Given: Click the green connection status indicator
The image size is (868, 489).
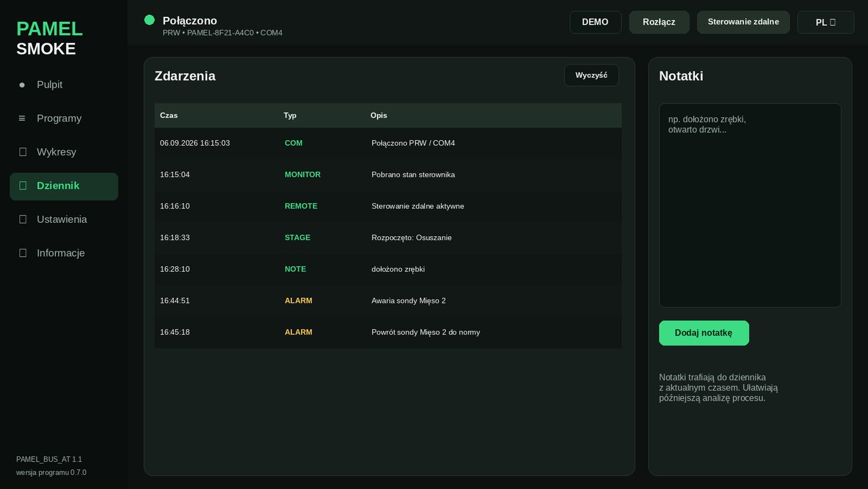Looking at the screenshot, I should [149, 20].
